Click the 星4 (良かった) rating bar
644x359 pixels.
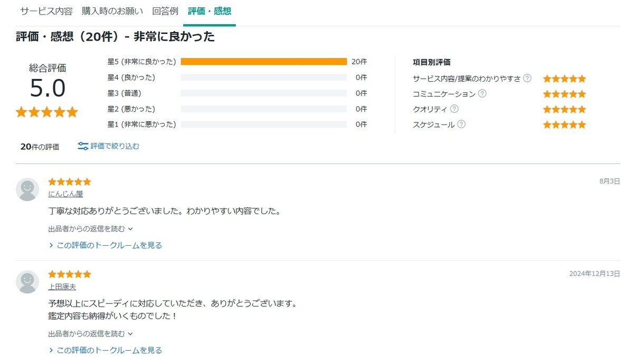tap(264, 77)
